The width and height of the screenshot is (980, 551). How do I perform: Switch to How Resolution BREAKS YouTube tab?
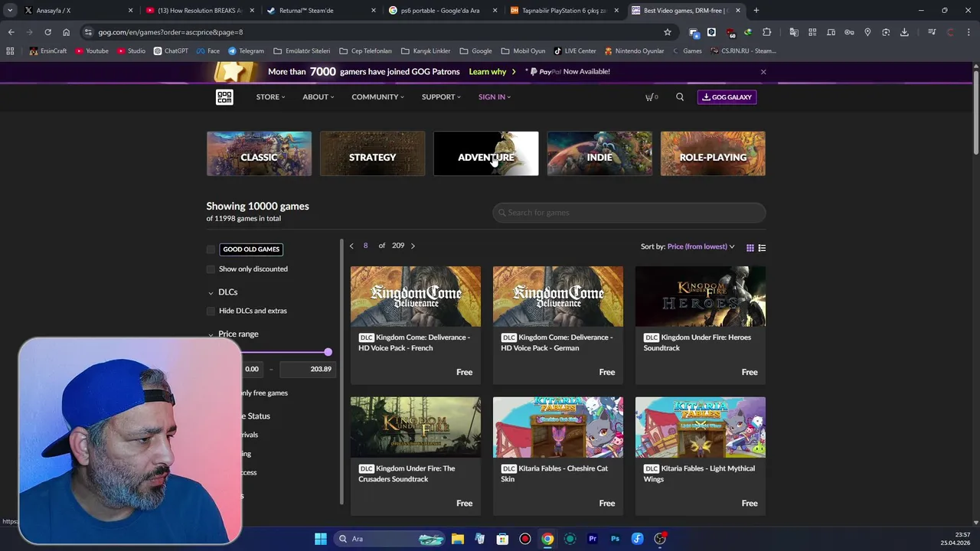pyautogui.click(x=199, y=11)
